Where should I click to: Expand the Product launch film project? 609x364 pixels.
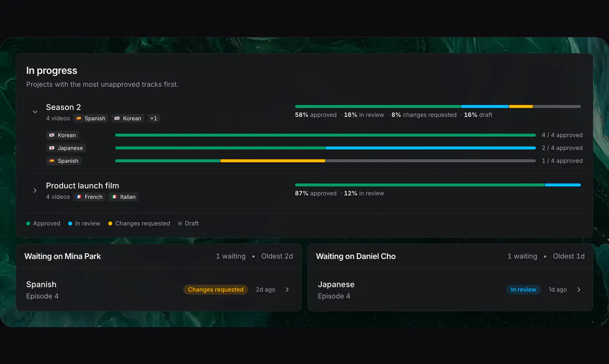(x=35, y=191)
